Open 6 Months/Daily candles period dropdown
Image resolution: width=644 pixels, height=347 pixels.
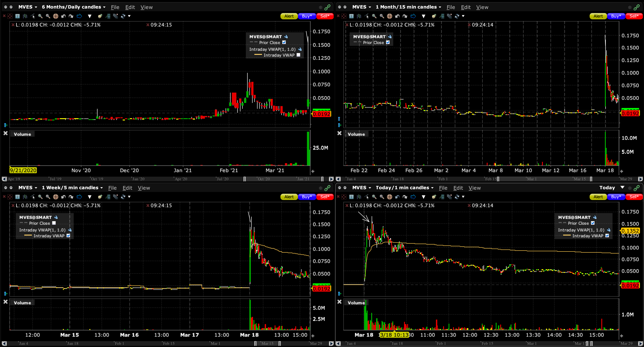point(73,7)
